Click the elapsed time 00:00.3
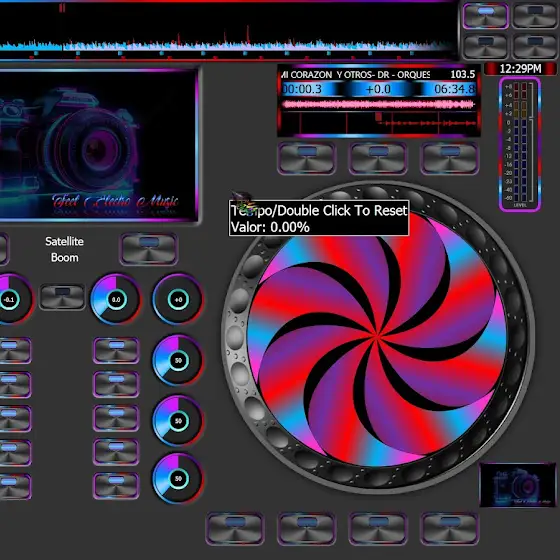 tap(302, 89)
